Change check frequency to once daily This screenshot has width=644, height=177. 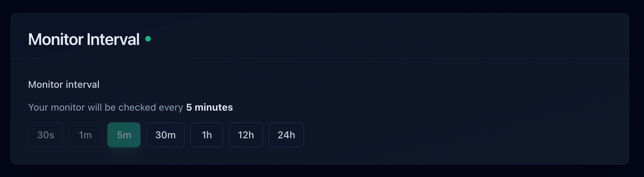pyautogui.click(x=286, y=135)
